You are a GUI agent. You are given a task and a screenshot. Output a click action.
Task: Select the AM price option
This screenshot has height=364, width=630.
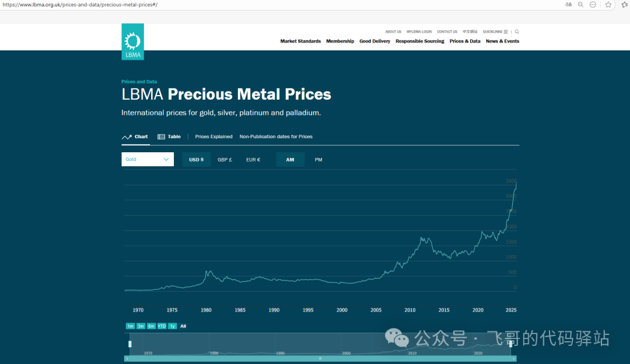[x=290, y=159]
